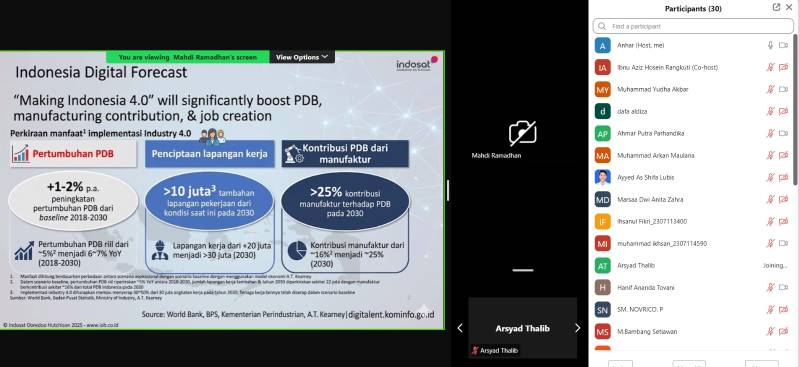Click muhammad ikhsan_2307114590's camera icon
The height and width of the screenshot is (367, 800).
click(783, 243)
